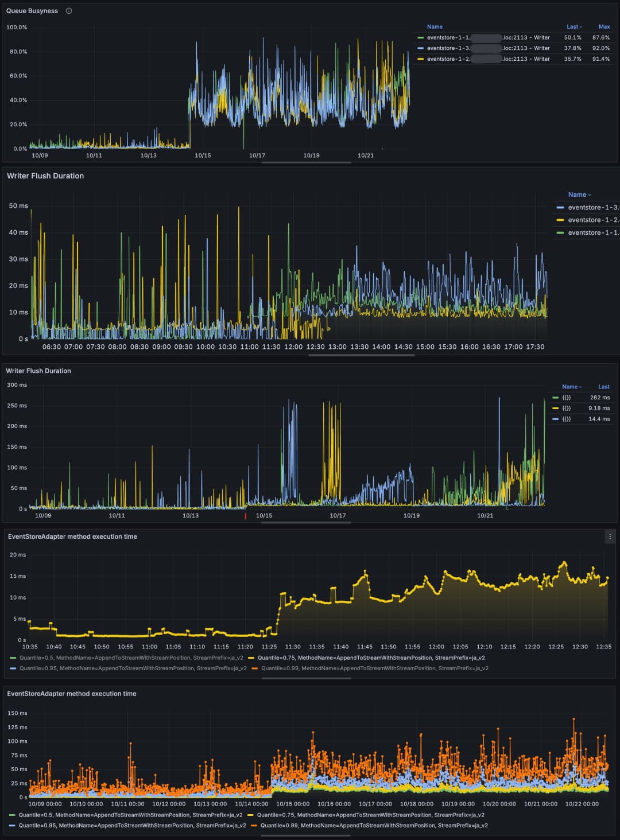Viewport: 620px width, 840px height.
Task: Click Name header in Queue Busyness legend
Action: pos(435,27)
